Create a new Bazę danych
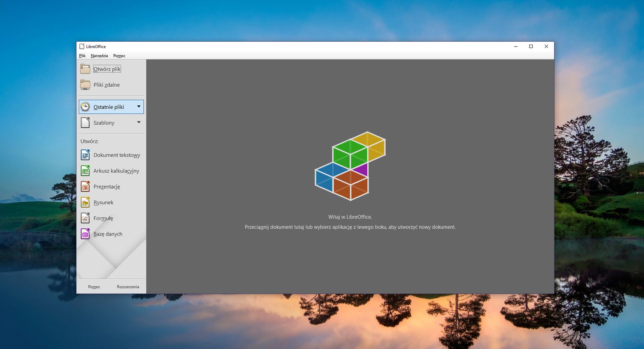644x349 pixels. [108, 234]
